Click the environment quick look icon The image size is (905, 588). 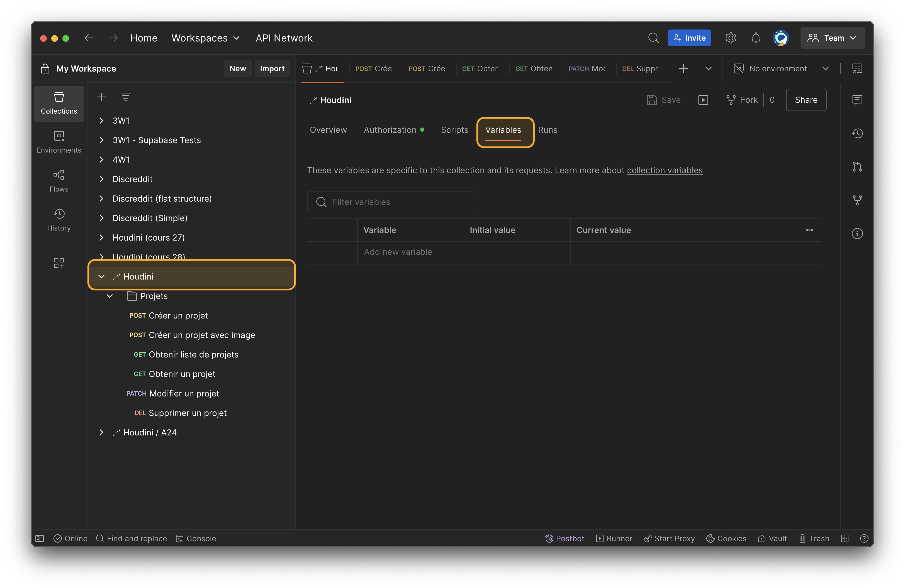857,69
